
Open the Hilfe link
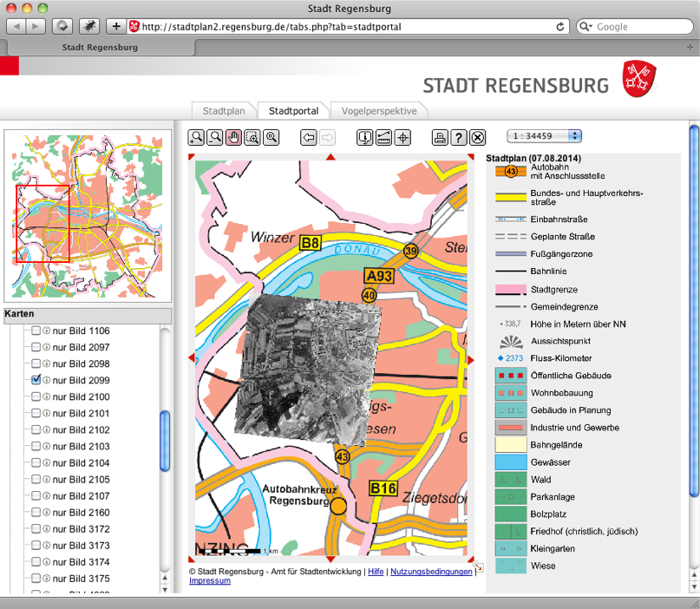[376, 572]
